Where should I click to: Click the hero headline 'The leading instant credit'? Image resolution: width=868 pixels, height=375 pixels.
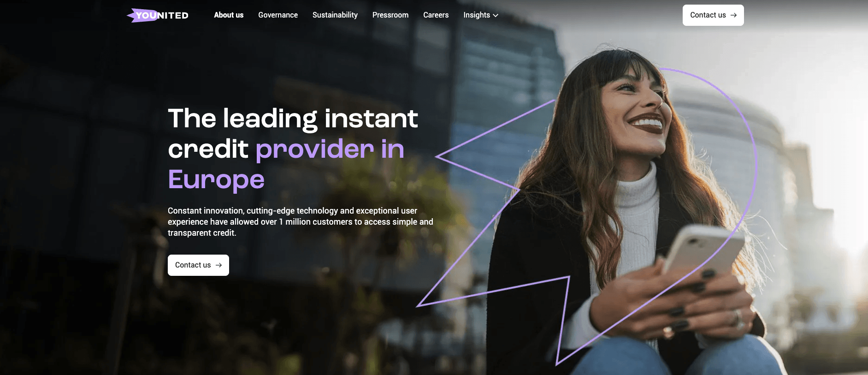tap(293, 133)
